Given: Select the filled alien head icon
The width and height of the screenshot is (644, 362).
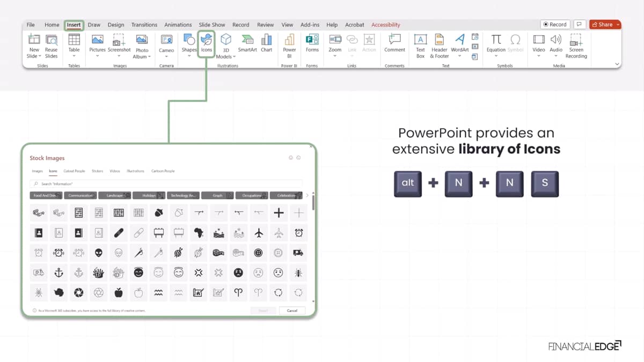Looking at the screenshot, I should [98, 253].
